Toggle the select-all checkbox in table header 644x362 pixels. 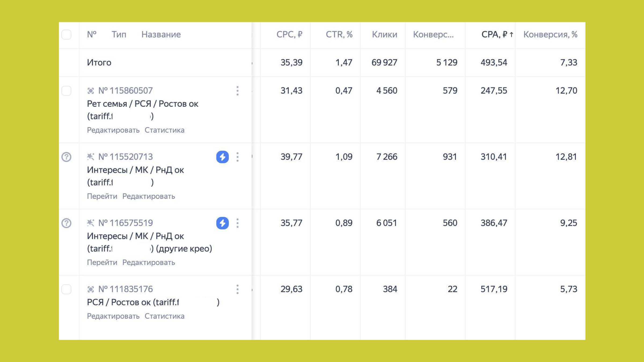66,35
